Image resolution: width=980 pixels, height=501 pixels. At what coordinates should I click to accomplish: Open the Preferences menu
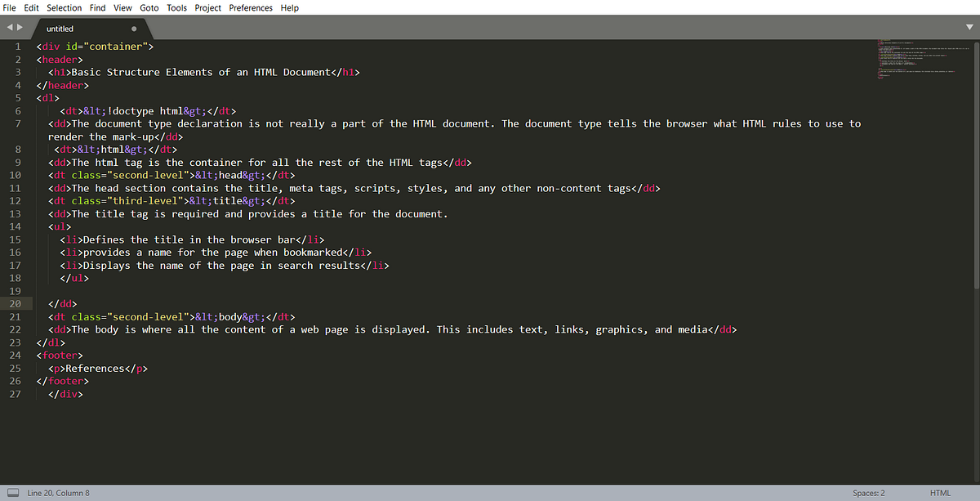pos(251,7)
